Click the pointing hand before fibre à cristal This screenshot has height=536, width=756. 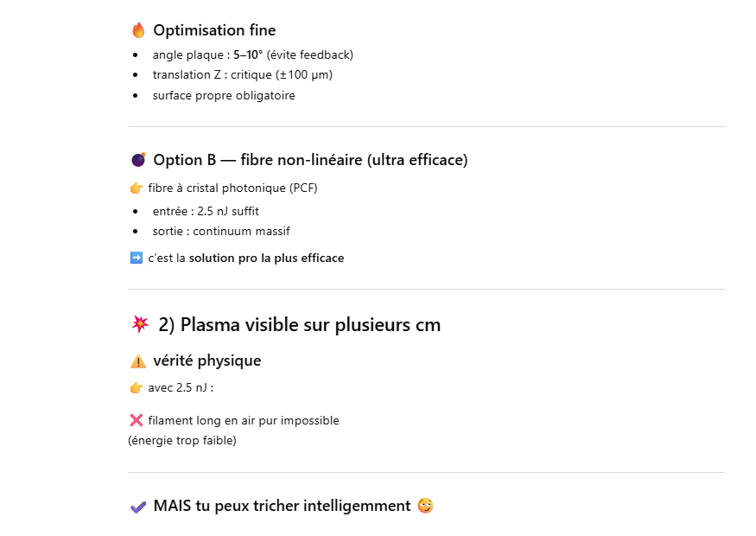137,188
